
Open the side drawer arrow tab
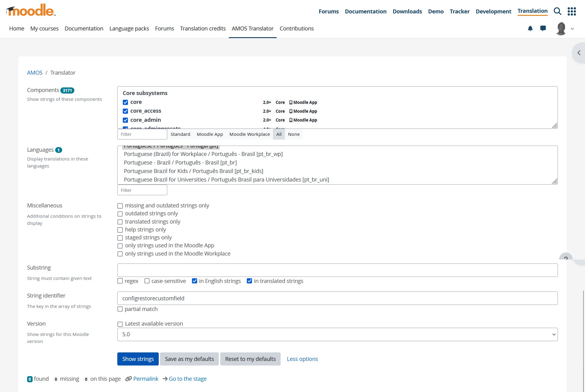pos(579,53)
